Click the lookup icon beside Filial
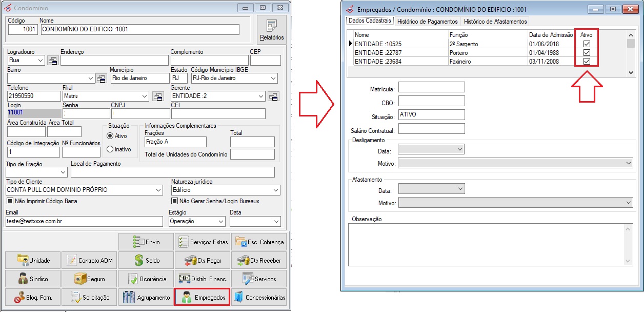 coord(158,96)
